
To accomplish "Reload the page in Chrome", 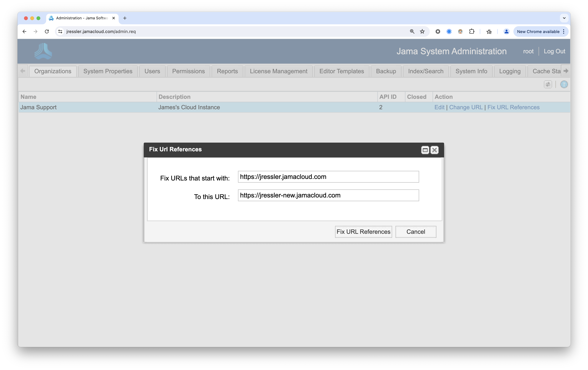I will pos(47,31).
